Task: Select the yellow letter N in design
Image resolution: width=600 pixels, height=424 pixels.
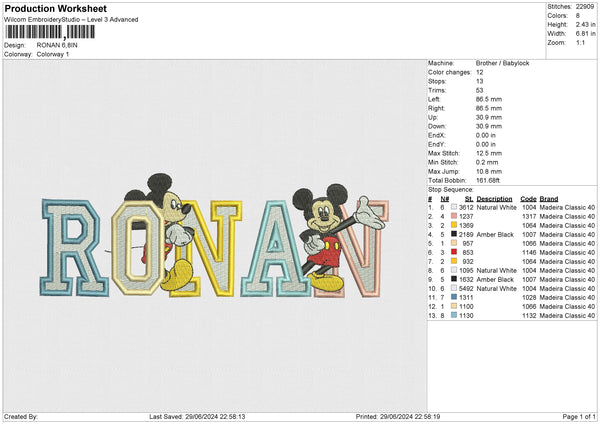Action: click(220, 249)
